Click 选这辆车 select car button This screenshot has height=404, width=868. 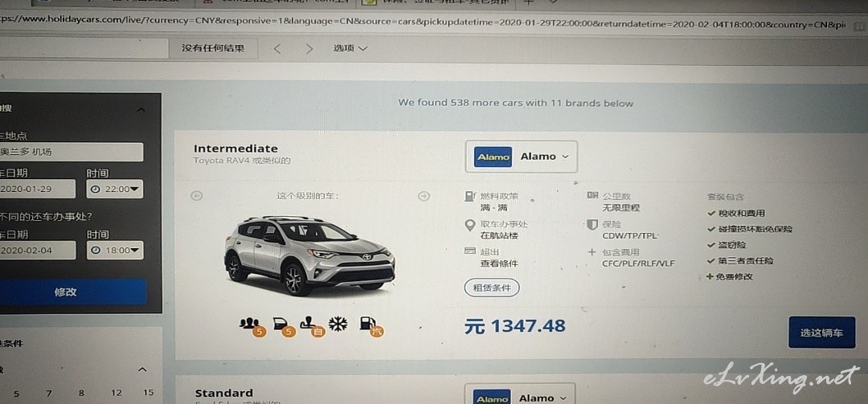tap(821, 333)
